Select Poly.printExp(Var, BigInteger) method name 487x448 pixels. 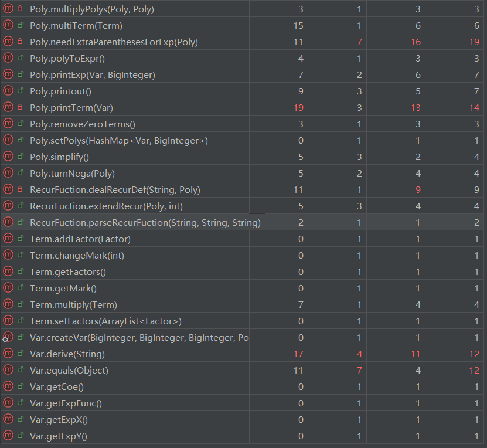click(x=93, y=75)
